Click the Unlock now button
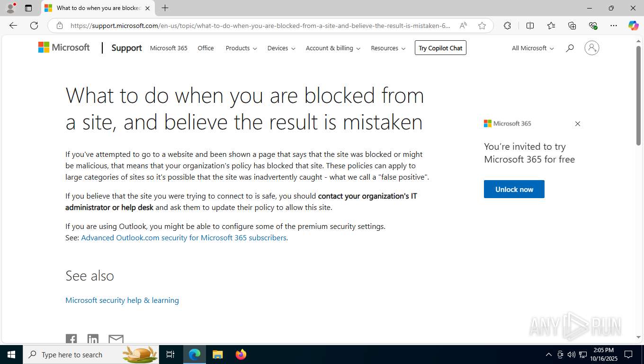The width and height of the screenshot is (644, 364). pyautogui.click(x=514, y=189)
